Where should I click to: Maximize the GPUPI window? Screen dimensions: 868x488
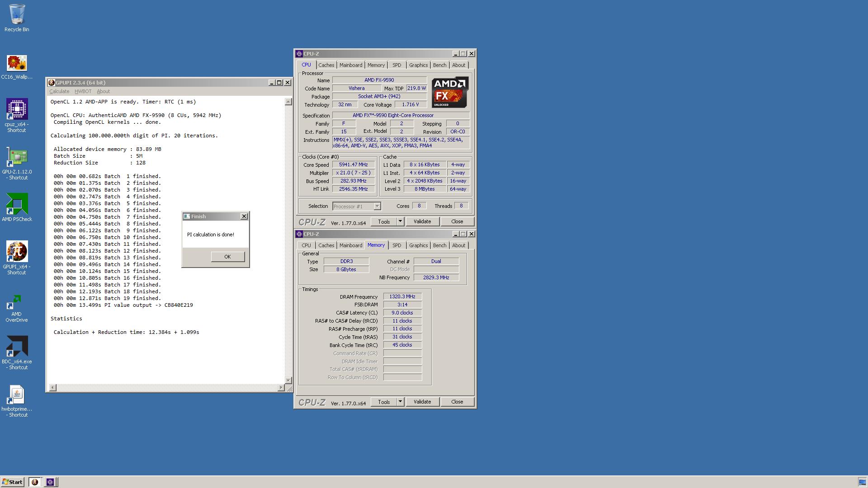tap(279, 83)
